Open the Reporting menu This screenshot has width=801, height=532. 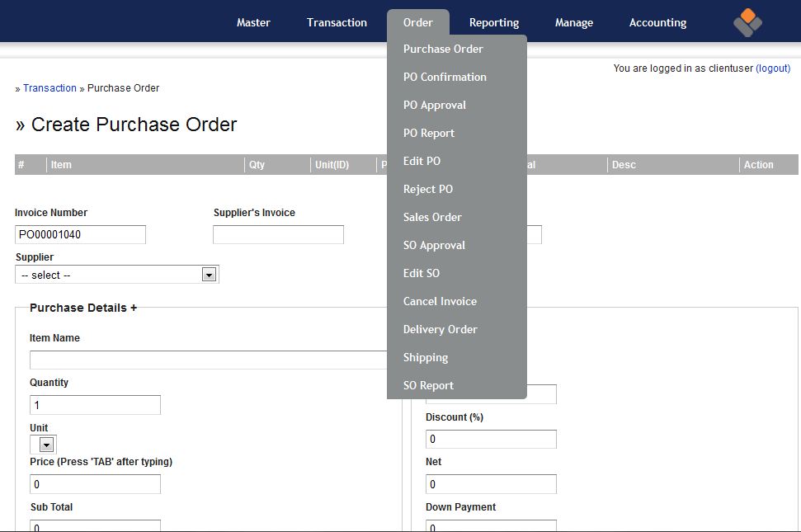point(494,22)
